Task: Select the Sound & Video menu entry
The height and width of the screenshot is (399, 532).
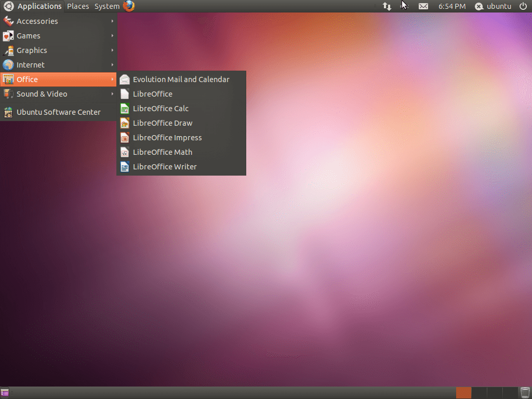Action: (x=58, y=94)
